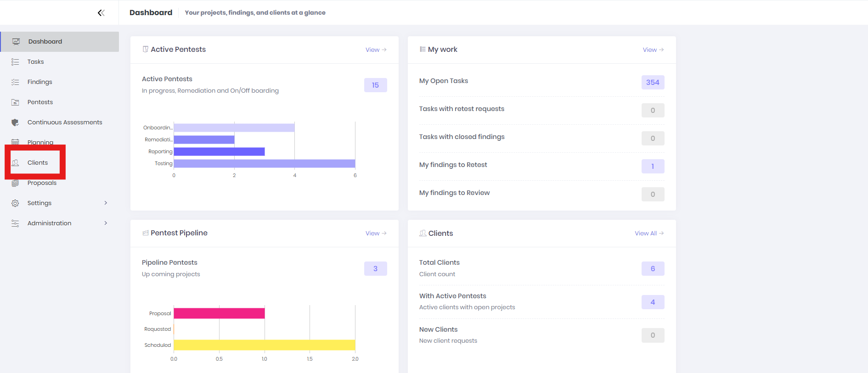Open View link in Pentest Pipeline card

click(x=376, y=233)
